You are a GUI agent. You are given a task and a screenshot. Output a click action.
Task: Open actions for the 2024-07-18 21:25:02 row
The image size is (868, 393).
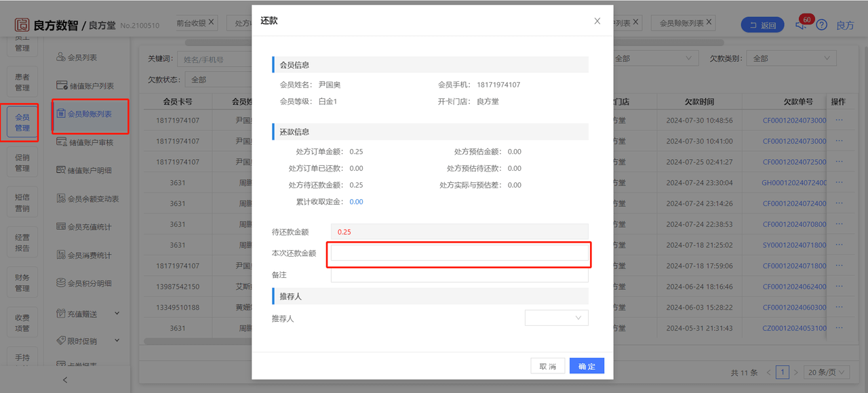click(839, 245)
